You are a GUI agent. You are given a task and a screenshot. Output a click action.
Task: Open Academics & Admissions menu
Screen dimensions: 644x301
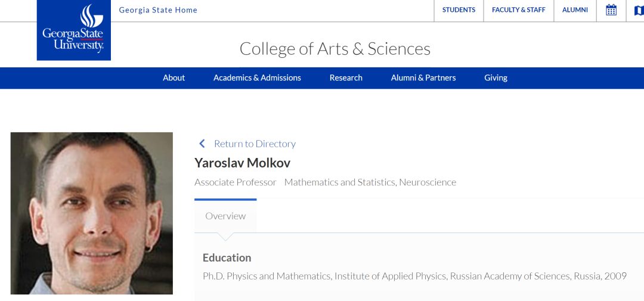[257, 78]
